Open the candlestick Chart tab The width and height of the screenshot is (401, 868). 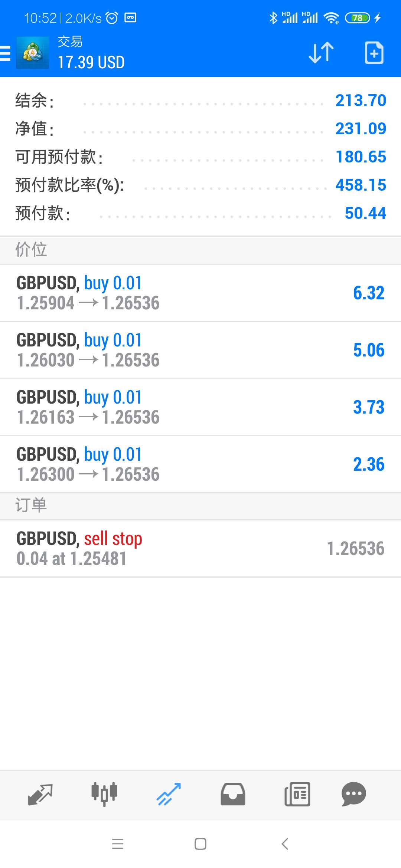click(x=104, y=794)
